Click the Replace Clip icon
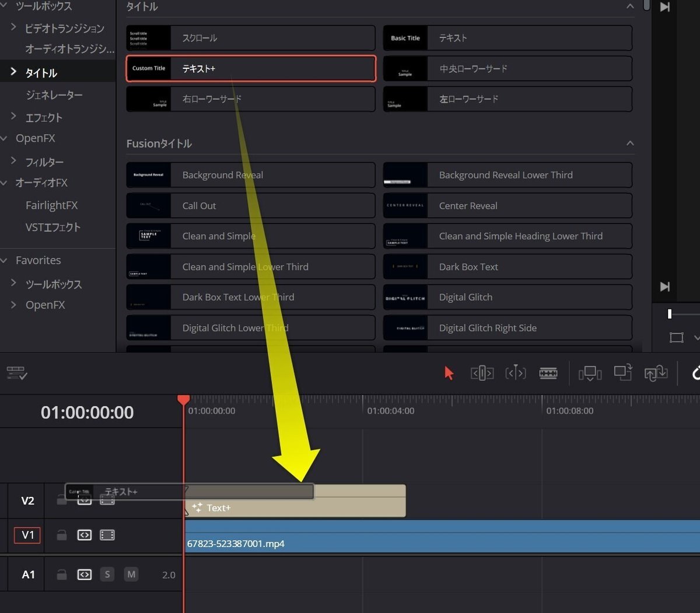Screen dimensions: 700x613 click(656, 373)
